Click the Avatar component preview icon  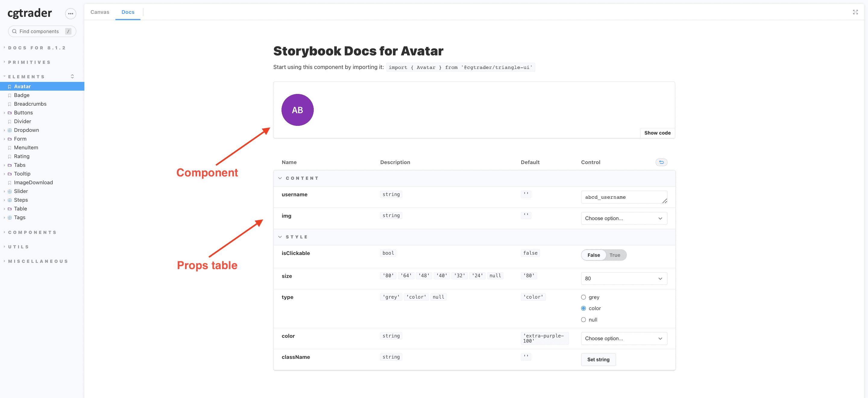tap(297, 110)
